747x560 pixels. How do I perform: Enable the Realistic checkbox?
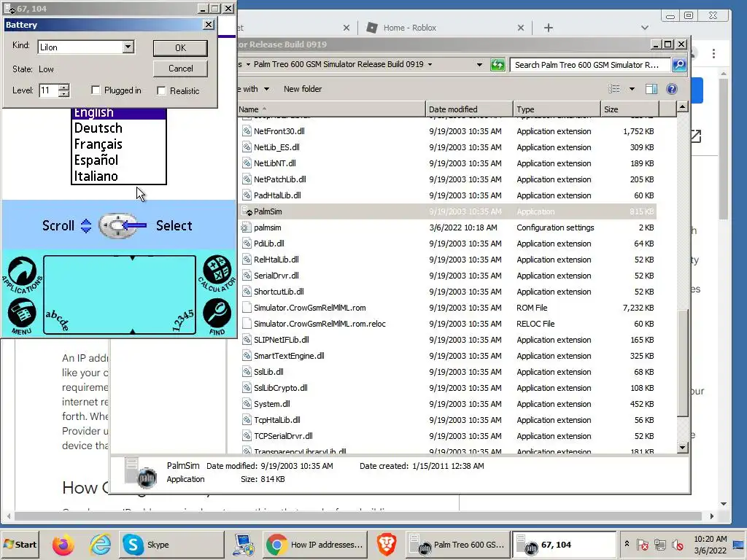click(x=161, y=90)
